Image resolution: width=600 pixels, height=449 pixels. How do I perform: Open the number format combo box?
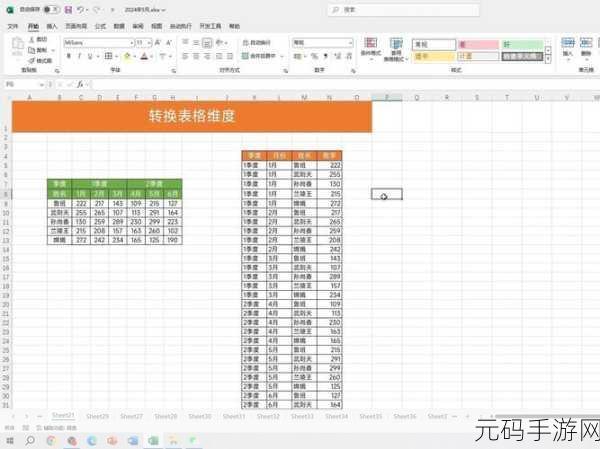tap(323, 42)
